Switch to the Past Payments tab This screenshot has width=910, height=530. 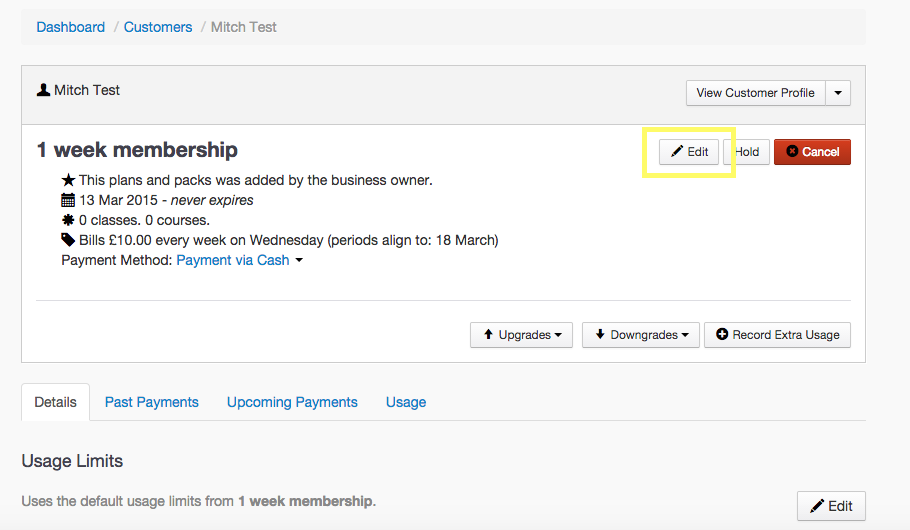click(x=151, y=402)
